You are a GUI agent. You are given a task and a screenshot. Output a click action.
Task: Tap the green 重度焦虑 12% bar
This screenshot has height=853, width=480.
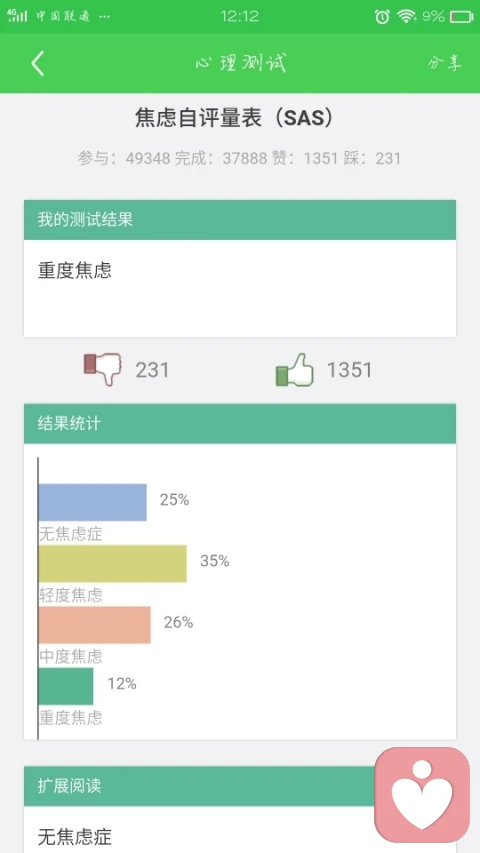(x=66, y=686)
